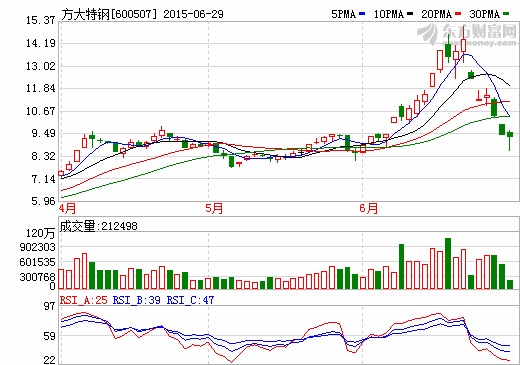
Task: Click the date 2015-06-29 in the title
Action: click(x=193, y=14)
